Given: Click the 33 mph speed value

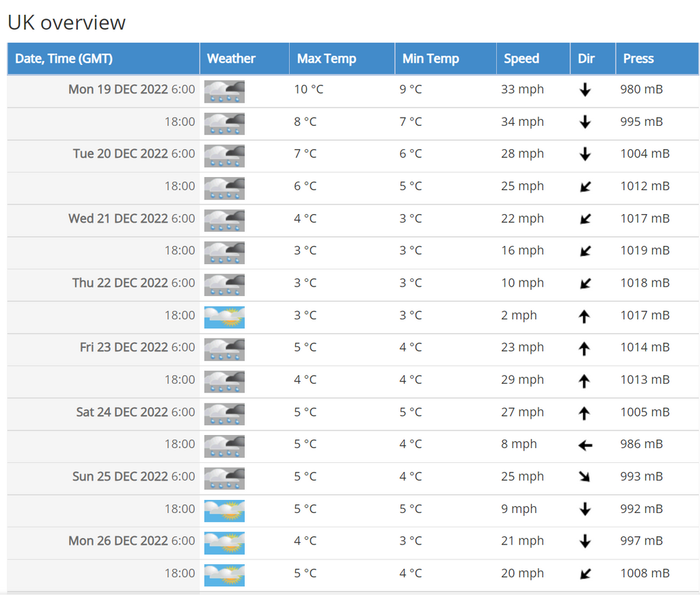Looking at the screenshot, I should (x=522, y=90).
